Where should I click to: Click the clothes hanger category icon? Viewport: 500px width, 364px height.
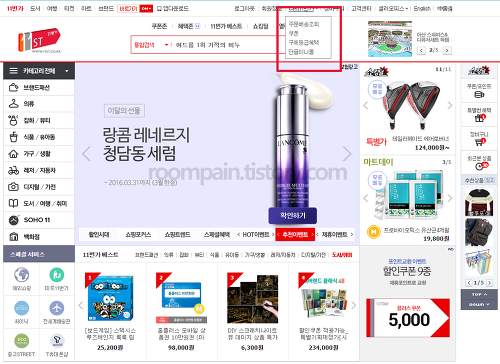coord(13,104)
